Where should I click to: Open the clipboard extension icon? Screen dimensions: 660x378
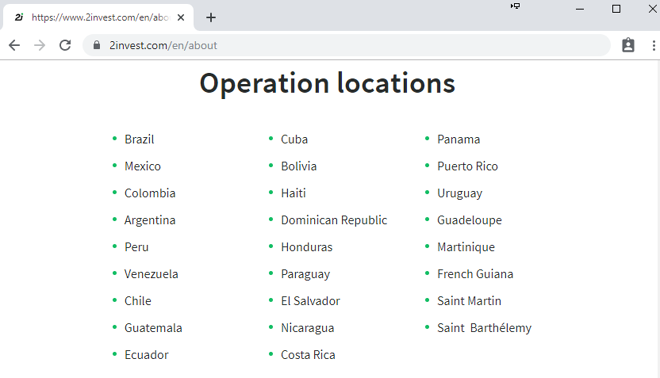click(x=628, y=45)
